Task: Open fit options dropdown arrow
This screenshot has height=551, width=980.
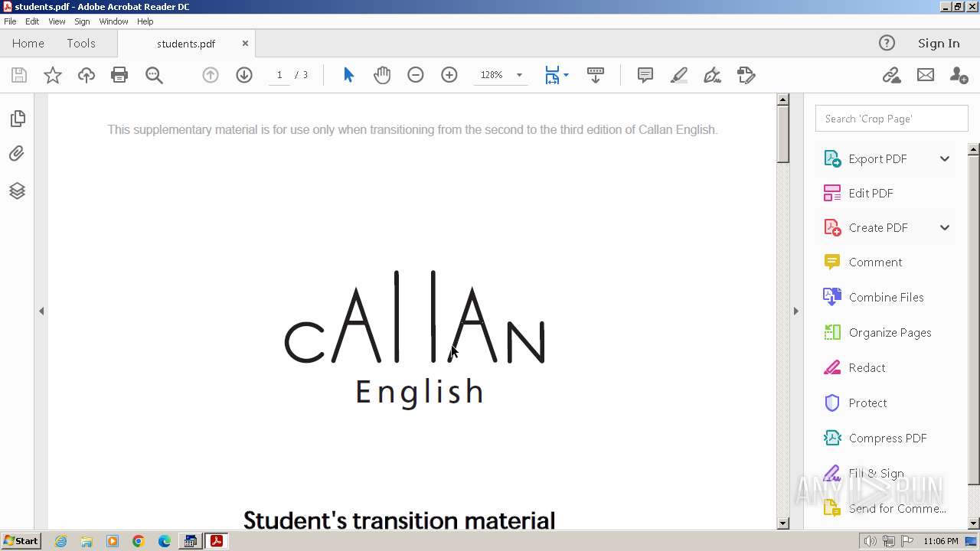Action: click(x=566, y=75)
